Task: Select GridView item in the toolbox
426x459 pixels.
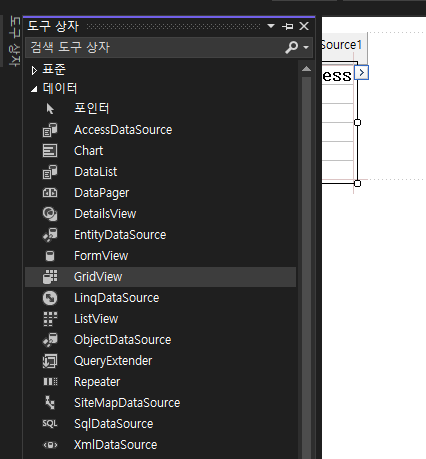Action: (160, 277)
